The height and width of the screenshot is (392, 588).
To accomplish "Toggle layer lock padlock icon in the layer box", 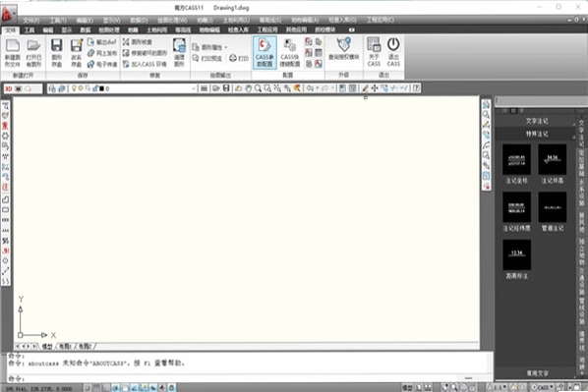I will [94, 88].
